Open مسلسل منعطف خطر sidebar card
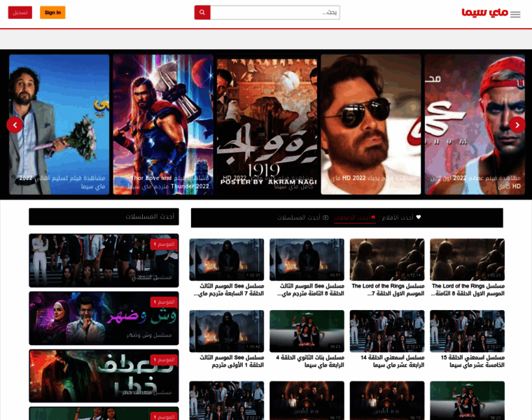 pos(104,376)
